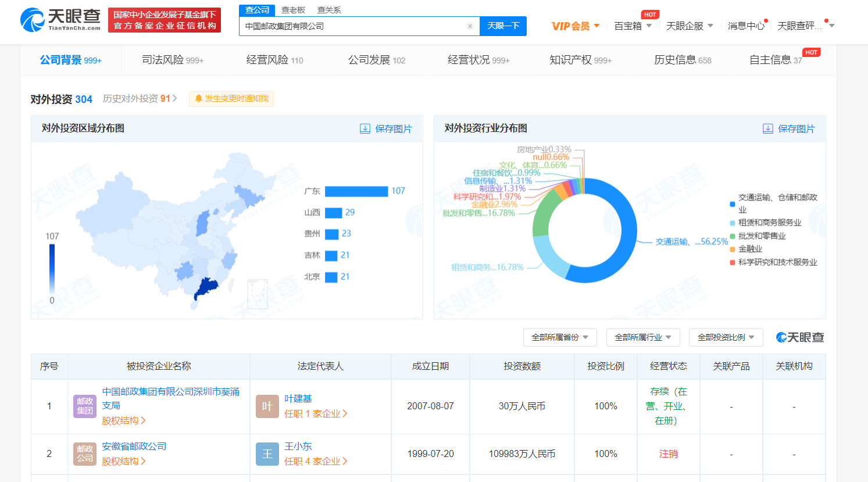Click the TianYanCha logo icon
This screenshot has width=868, height=482.
click(33, 20)
